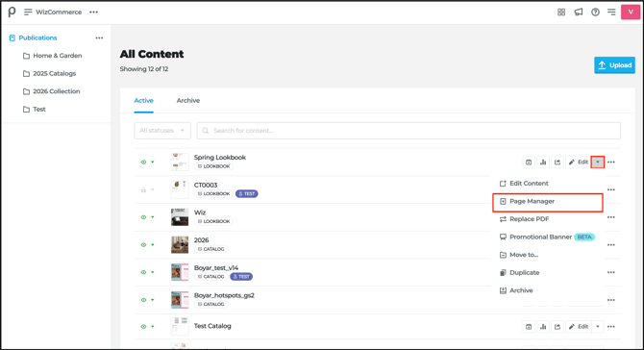Screen dimensions: 644x350
Task: Expand 2026 status arrow
Action: pyautogui.click(x=153, y=245)
